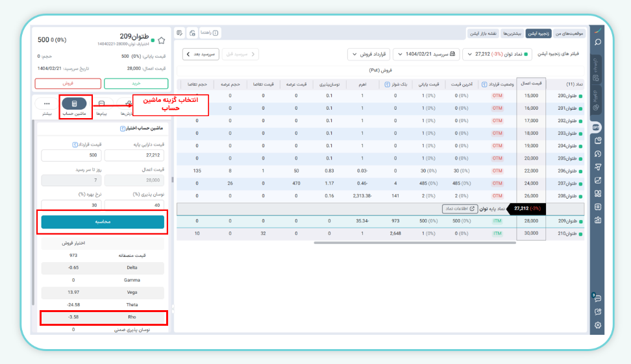Click help icon next to وضعیت قرارداد
This screenshot has width=631, height=364.
coord(484,84)
